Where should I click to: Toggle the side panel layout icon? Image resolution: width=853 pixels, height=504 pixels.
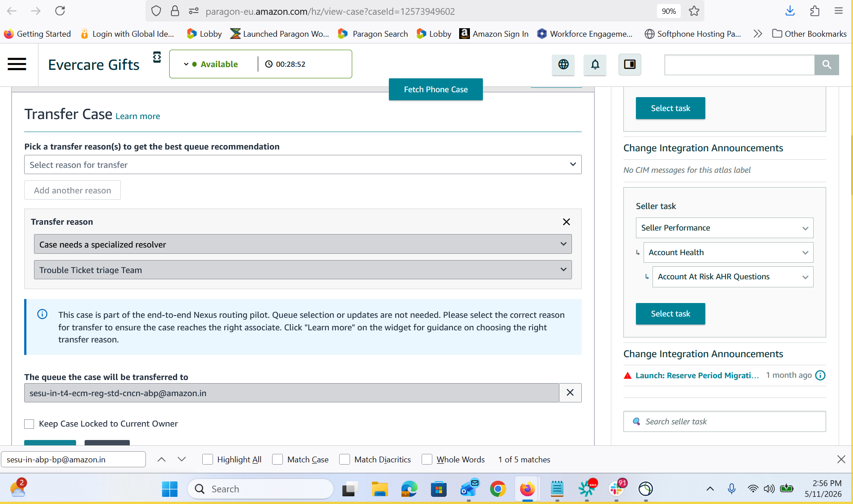tap(630, 64)
